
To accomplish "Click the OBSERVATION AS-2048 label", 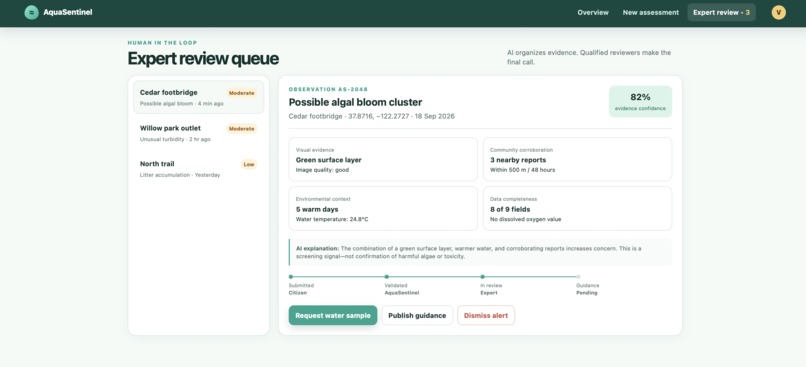I will pyautogui.click(x=328, y=89).
